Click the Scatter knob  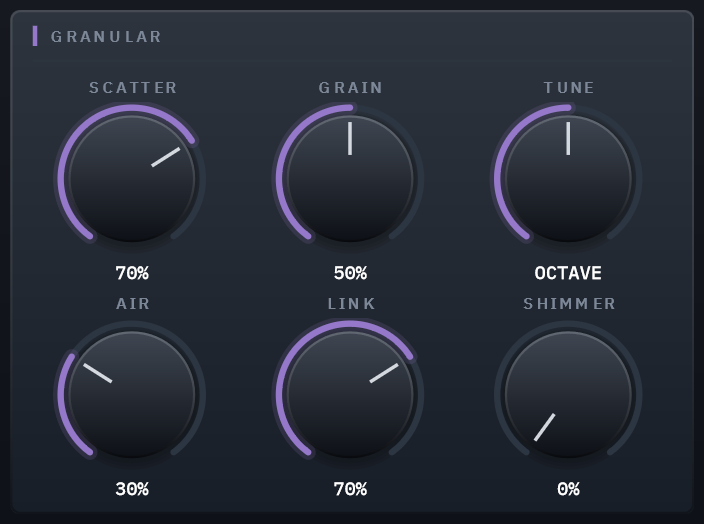coord(132,179)
